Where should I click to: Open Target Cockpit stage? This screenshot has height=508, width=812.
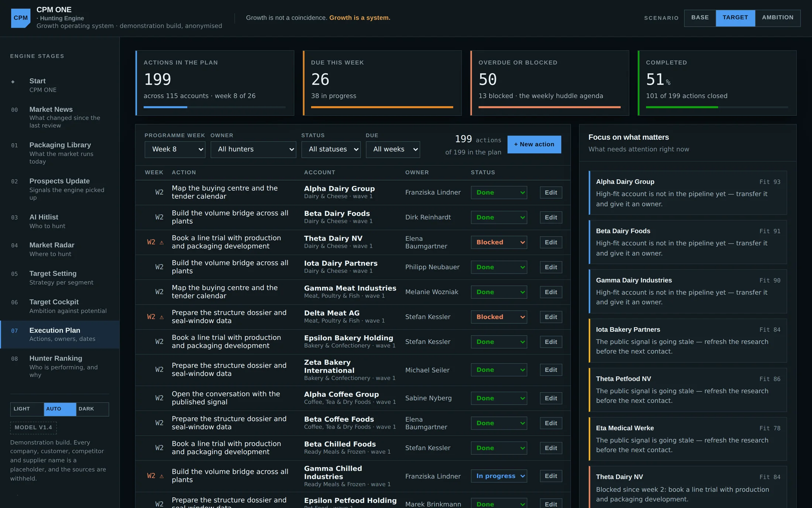(x=60, y=306)
